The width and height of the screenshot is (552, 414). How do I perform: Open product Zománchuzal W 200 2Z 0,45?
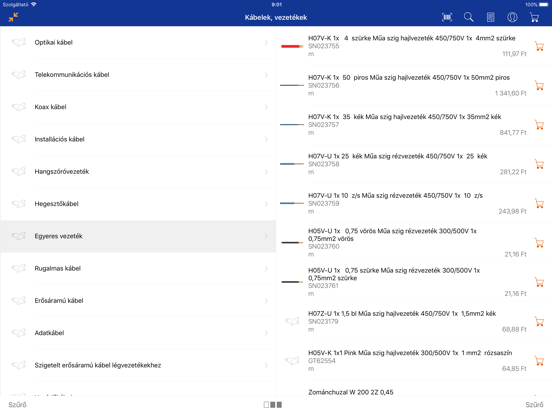pos(351,392)
